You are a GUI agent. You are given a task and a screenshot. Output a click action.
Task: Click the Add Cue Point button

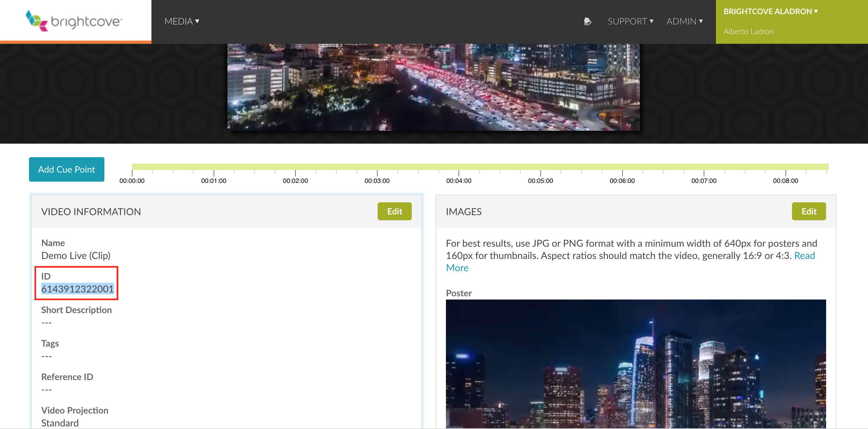(x=66, y=169)
